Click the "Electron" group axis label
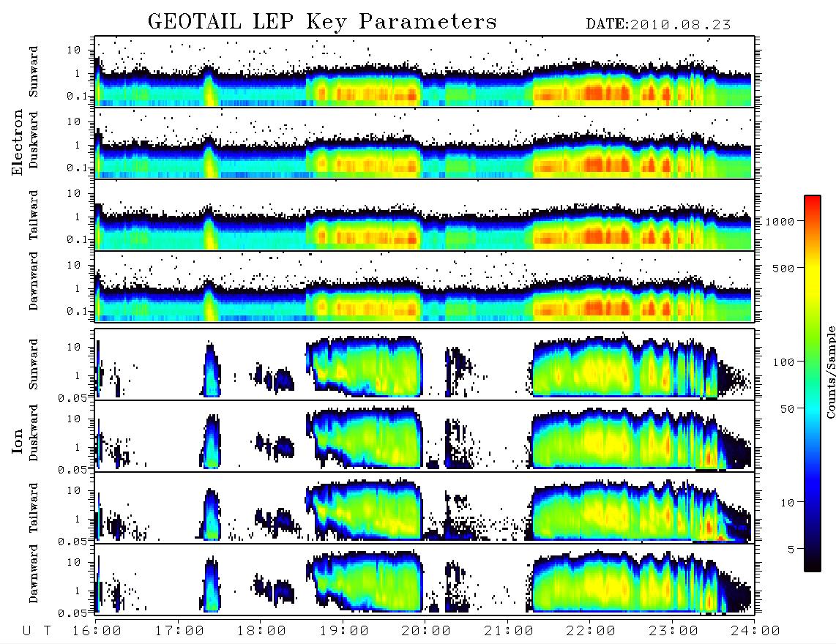Image resolution: width=836 pixels, height=644 pixels. (x=18, y=143)
